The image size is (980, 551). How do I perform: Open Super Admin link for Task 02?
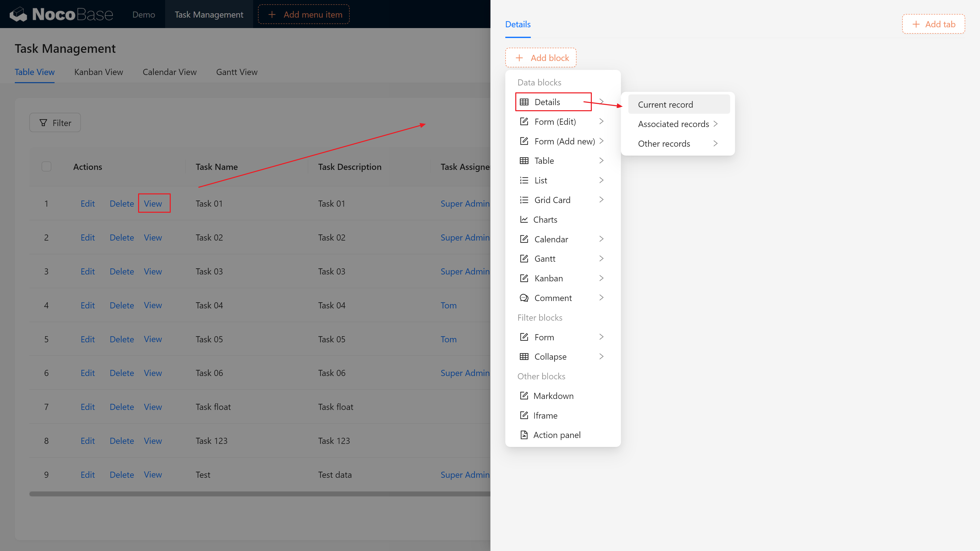click(464, 237)
